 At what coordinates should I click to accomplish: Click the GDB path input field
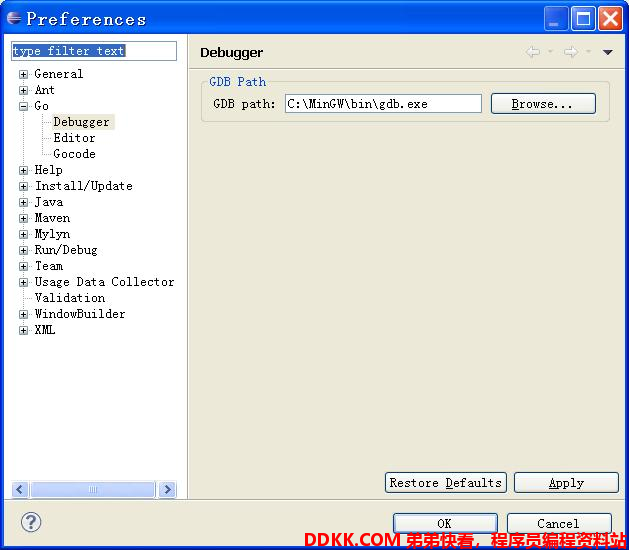(383, 104)
